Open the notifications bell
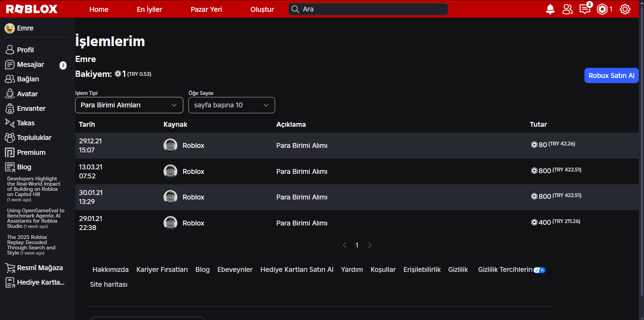 coord(550,9)
